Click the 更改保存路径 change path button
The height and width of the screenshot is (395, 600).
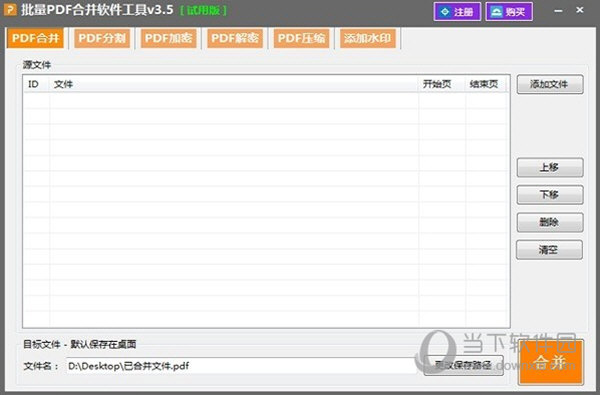pos(463,366)
